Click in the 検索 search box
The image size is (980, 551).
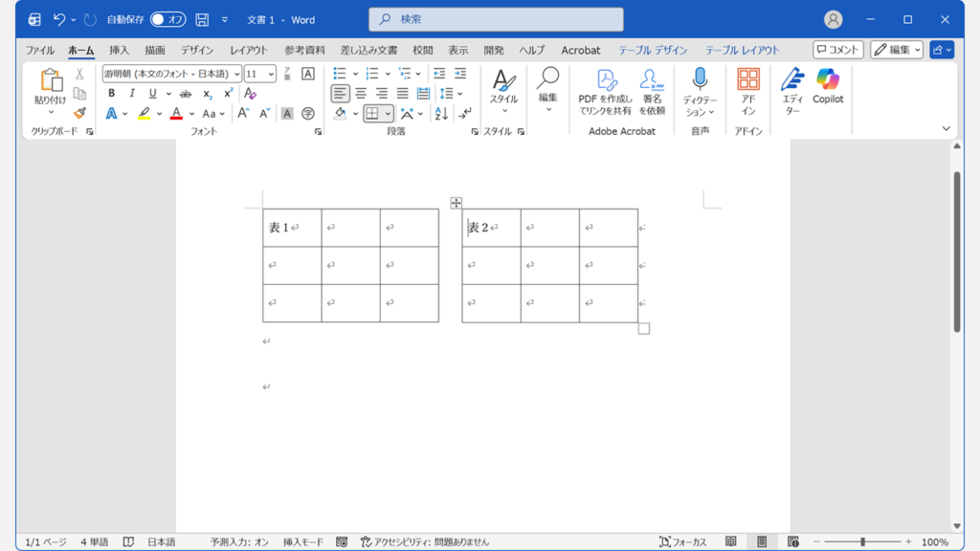click(496, 19)
